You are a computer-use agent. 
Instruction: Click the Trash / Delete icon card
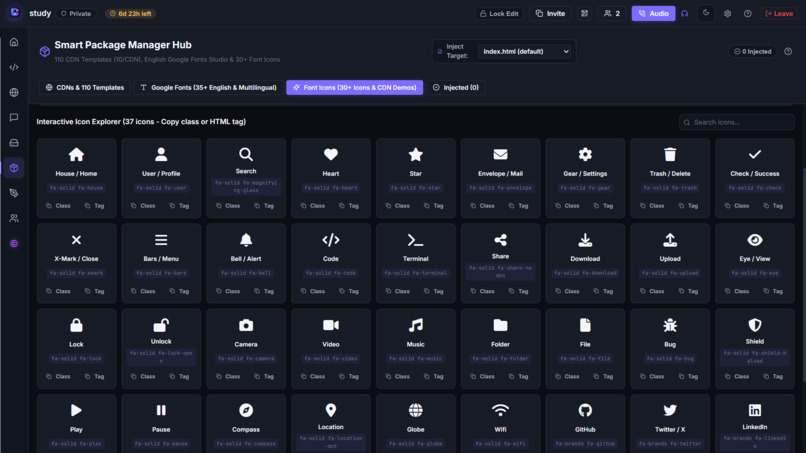coord(670,178)
